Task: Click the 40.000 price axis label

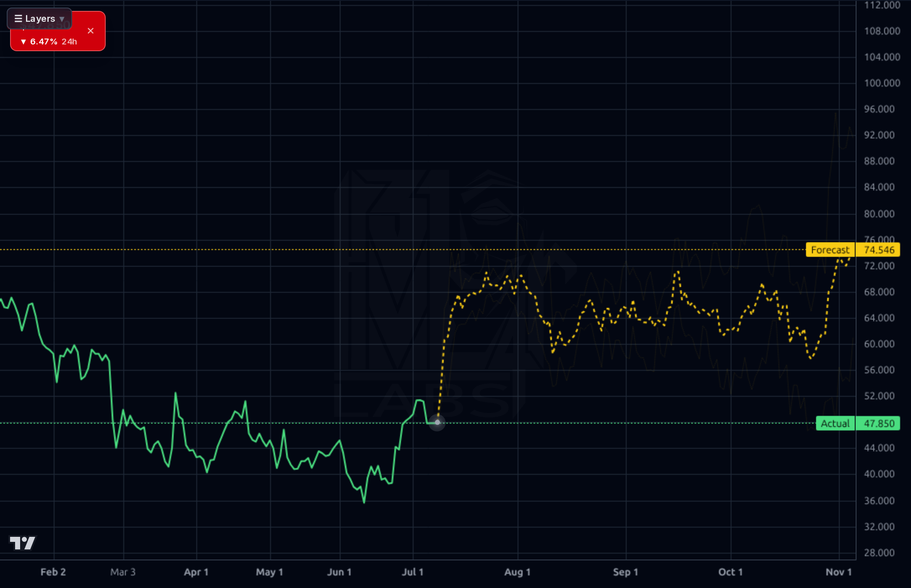Action: [879, 474]
